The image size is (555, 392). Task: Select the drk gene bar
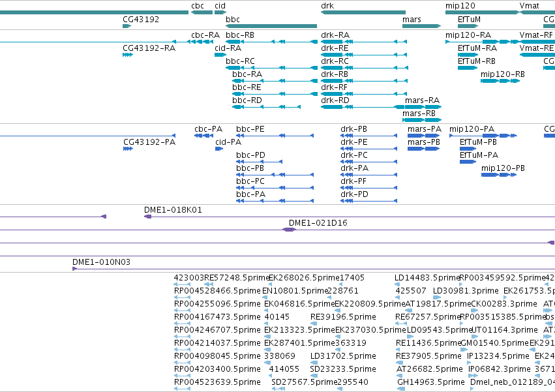tap(363, 12)
